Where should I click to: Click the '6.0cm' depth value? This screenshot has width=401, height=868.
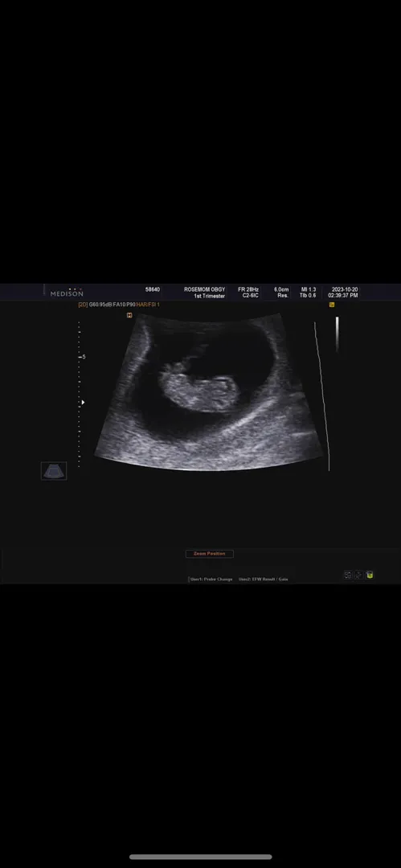[x=281, y=289]
